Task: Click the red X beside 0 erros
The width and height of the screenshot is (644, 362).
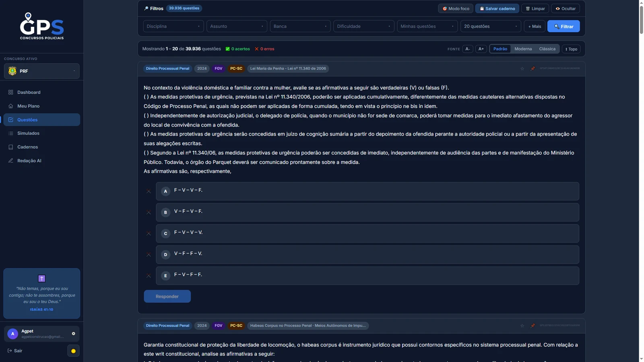Action: (x=256, y=49)
